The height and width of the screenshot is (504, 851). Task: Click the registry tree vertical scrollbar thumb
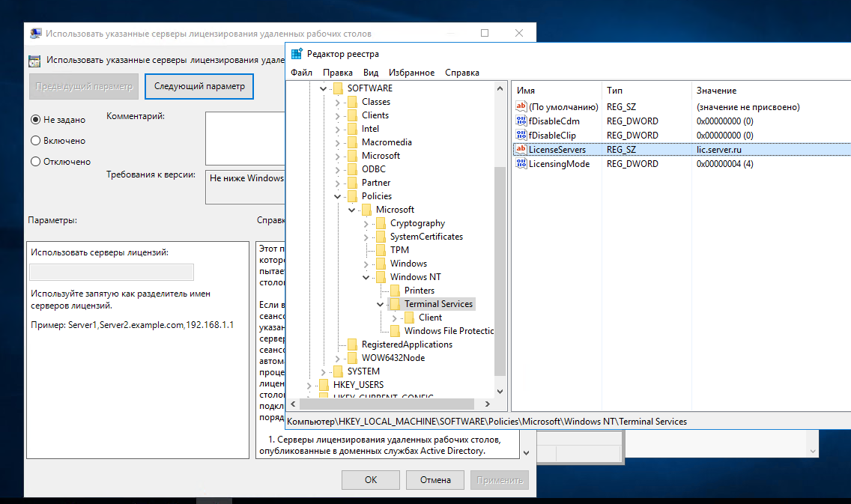coord(500,271)
